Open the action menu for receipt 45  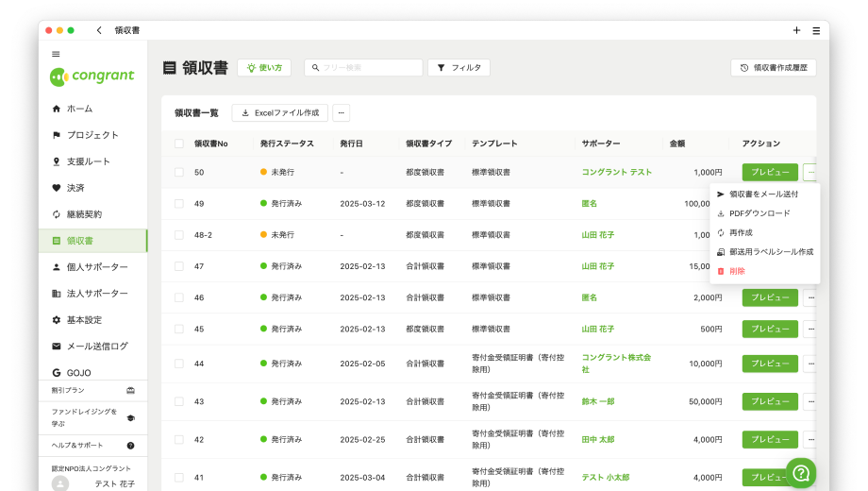coord(810,330)
